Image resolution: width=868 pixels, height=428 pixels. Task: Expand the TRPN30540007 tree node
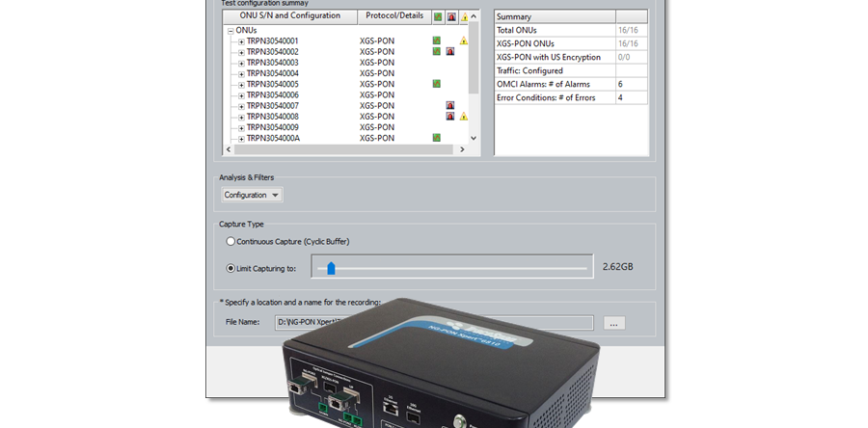point(241,107)
